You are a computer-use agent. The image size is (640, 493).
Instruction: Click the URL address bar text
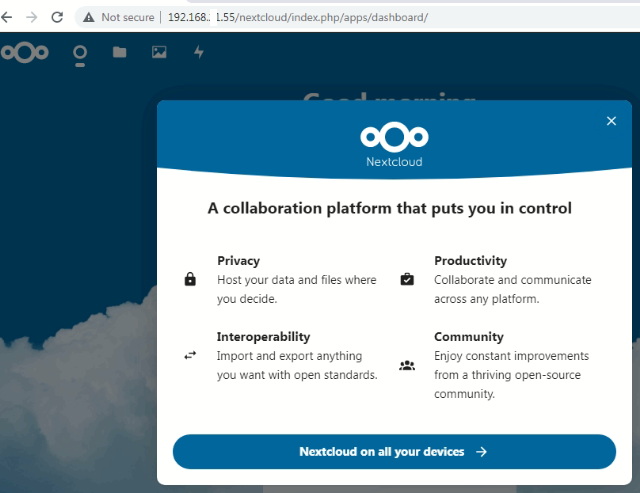[x=298, y=17]
